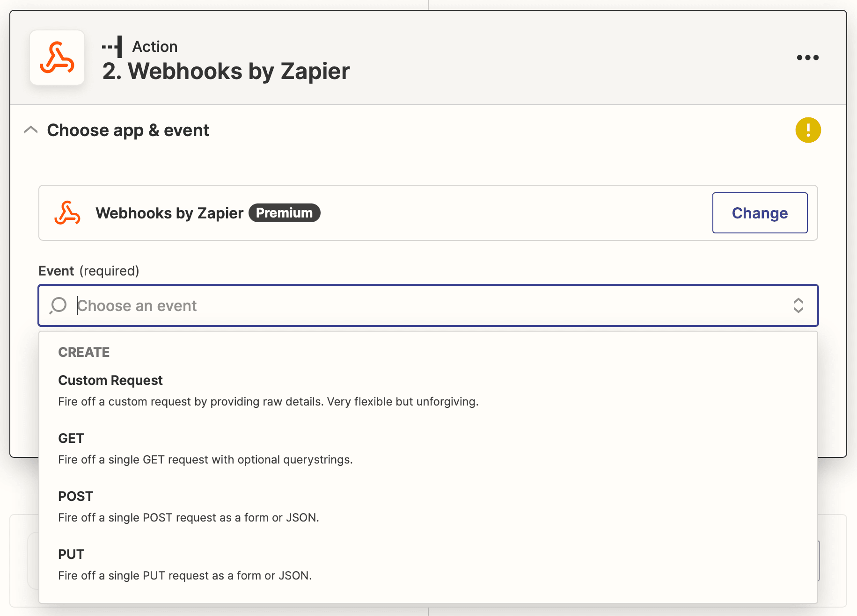Image resolution: width=857 pixels, height=616 pixels.
Task: Click the up/down chevrons on the event selector
Action: pyautogui.click(x=799, y=305)
